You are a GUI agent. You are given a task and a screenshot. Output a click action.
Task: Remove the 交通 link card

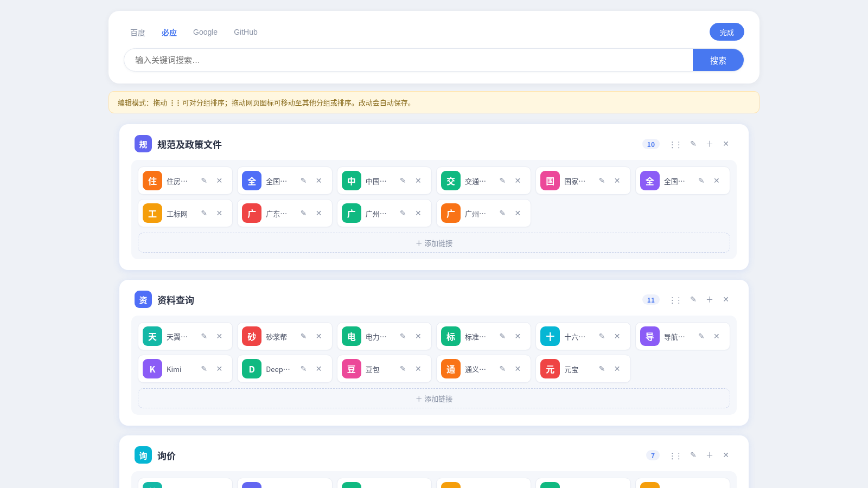(x=518, y=181)
